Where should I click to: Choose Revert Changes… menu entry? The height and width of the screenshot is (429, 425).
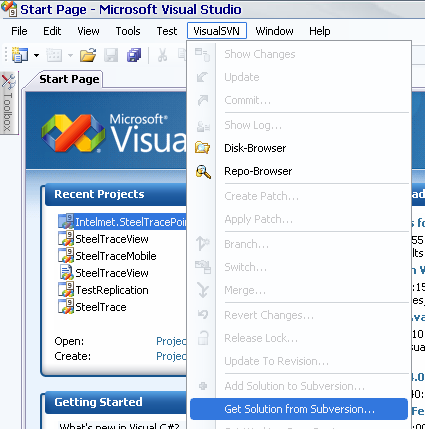299,315
